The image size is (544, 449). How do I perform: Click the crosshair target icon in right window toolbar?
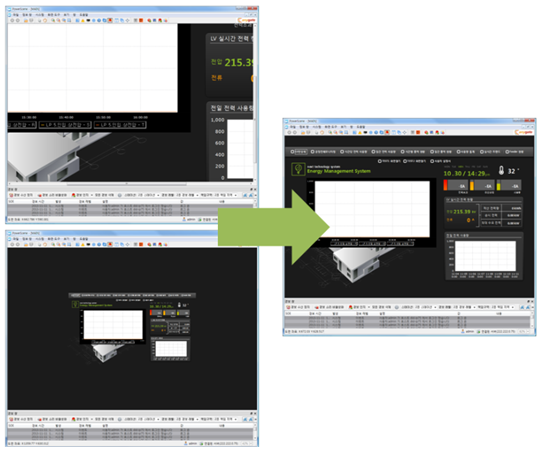click(405, 133)
